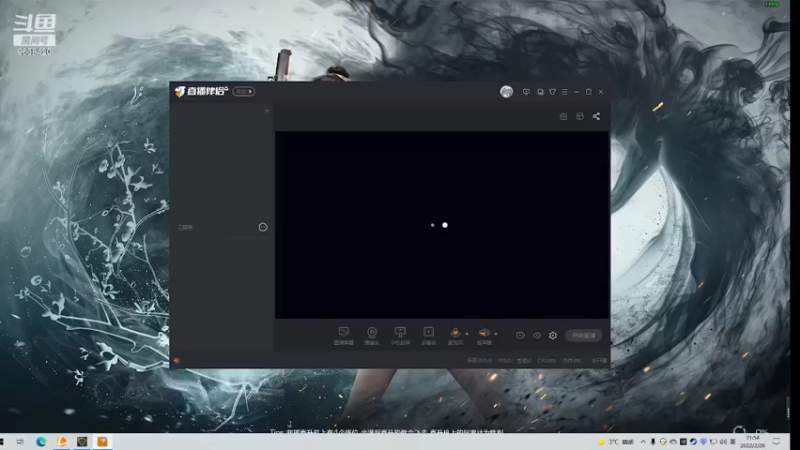Open the skin shirt icon in title bar
This screenshot has width=800, height=450.
(x=553, y=92)
